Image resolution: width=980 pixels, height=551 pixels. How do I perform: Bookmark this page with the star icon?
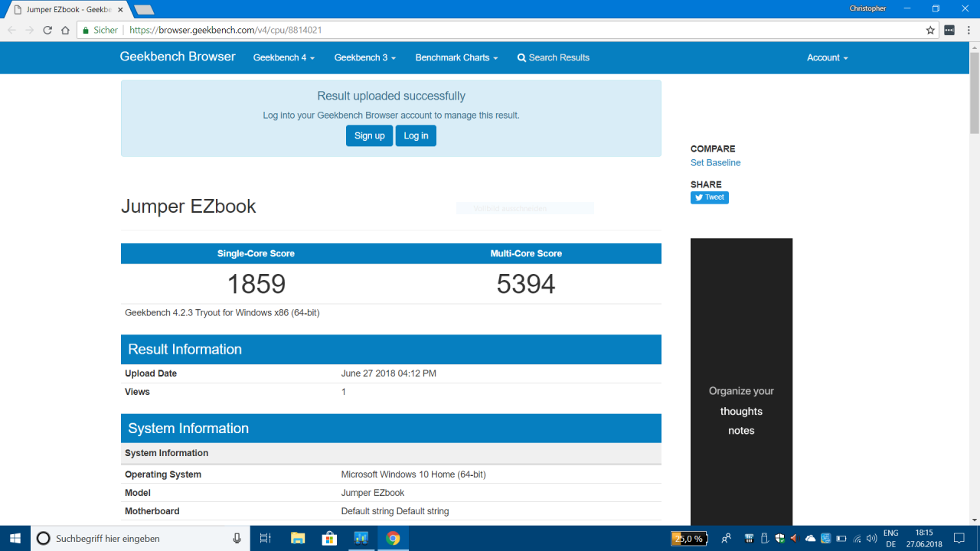[x=930, y=30]
